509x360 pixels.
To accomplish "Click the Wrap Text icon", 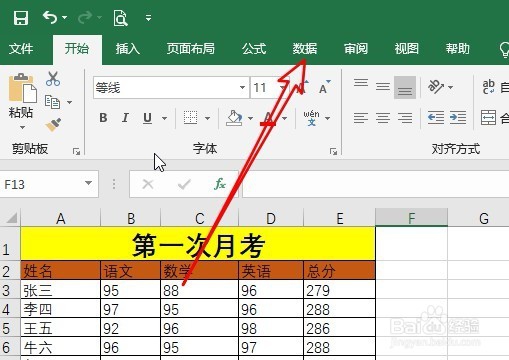I will (x=488, y=87).
